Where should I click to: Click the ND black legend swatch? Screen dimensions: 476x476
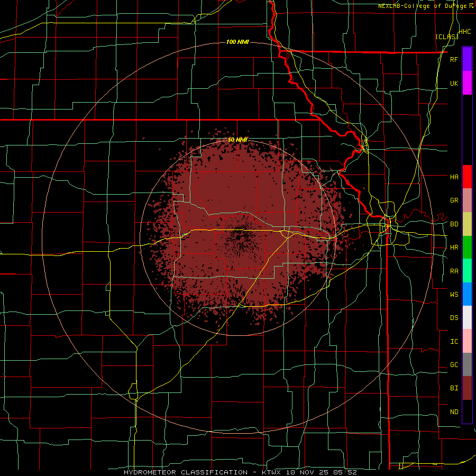tap(467, 411)
